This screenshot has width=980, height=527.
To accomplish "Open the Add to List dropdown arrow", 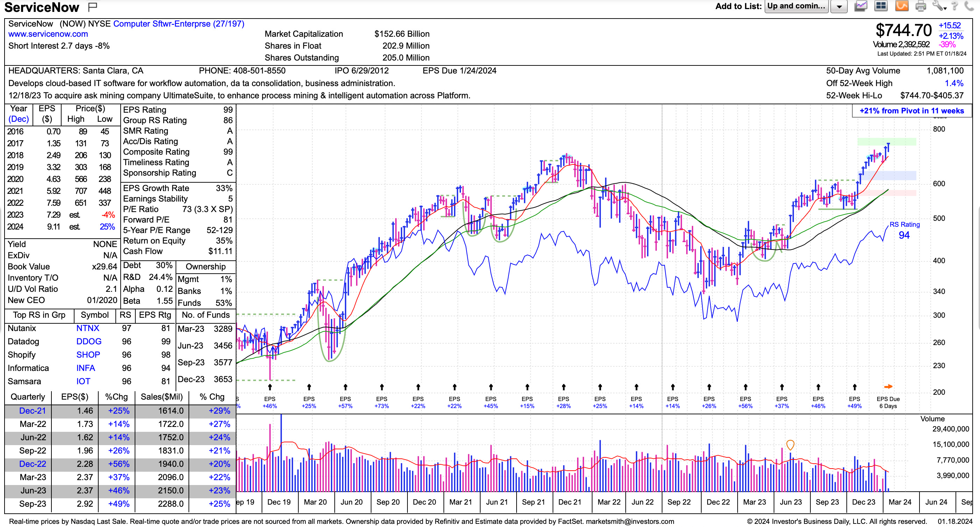I will tap(839, 6).
